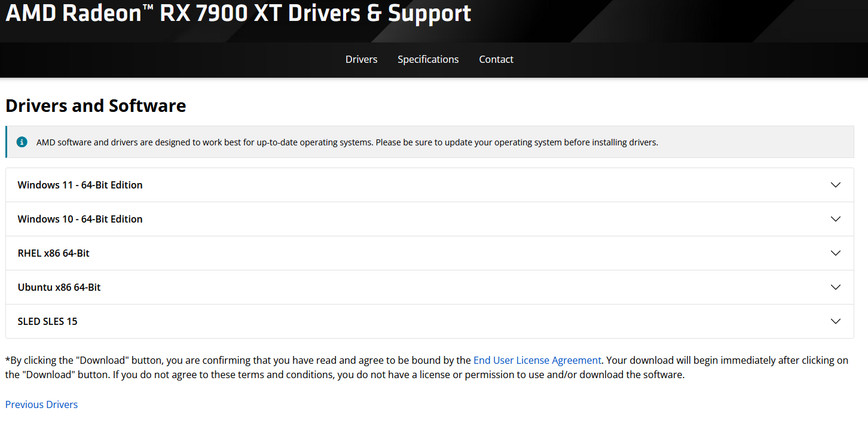
Task: Click the AMD Radeon RX 7900 XT page title
Action: click(x=238, y=13)
